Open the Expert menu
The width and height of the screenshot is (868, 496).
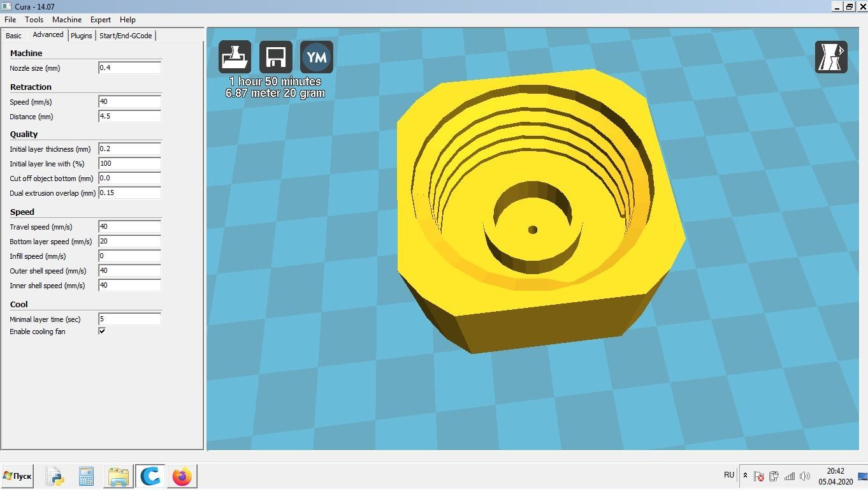pyautogui.click(x=101, y=20)
